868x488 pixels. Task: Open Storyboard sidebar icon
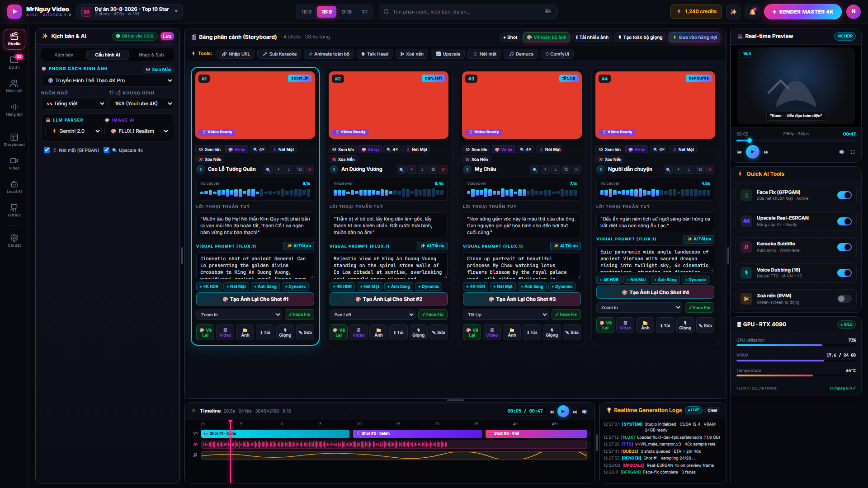(x=14, y=140)
